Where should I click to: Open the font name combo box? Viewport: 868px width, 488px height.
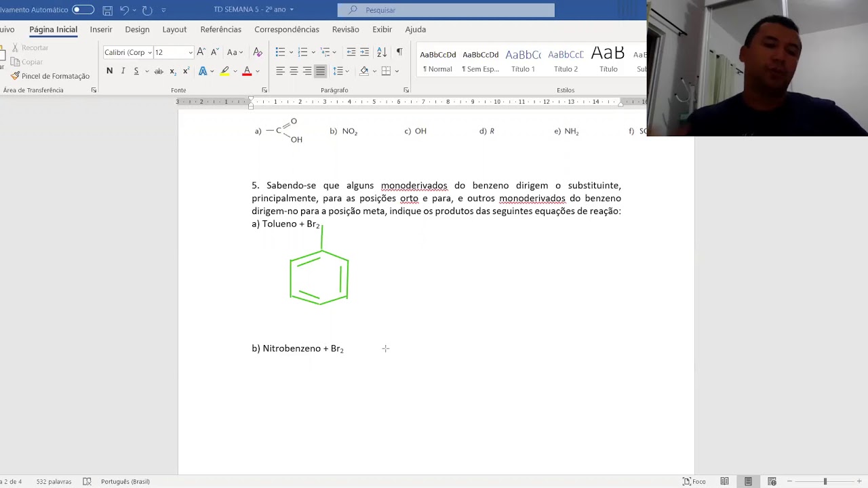[127, 52]
